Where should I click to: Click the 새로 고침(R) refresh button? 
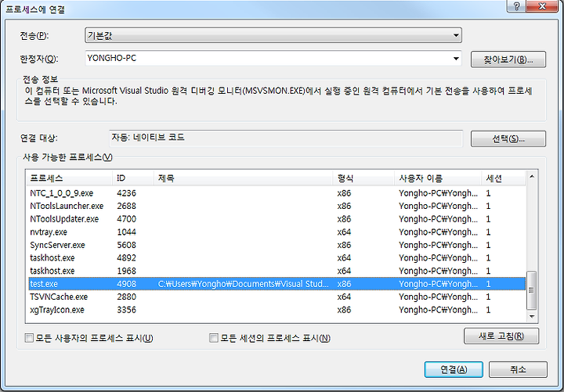point(501,336)
